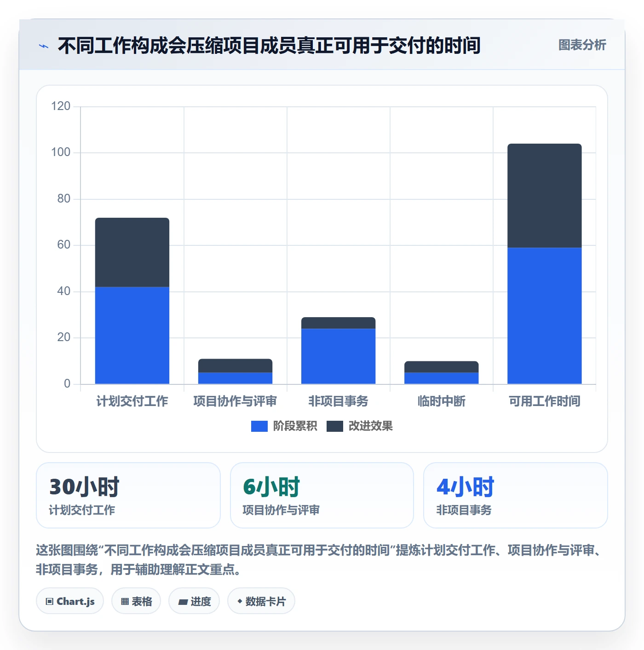Click the dark segment of the 非项目事务 bar

coord(338,323)
